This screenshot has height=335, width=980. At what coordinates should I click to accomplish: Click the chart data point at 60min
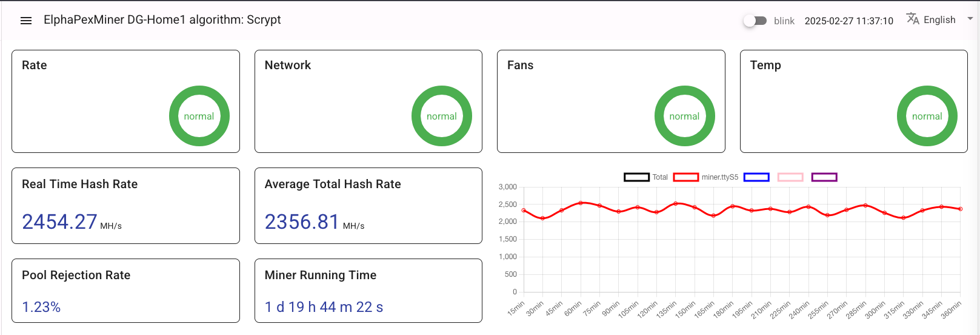581,203
